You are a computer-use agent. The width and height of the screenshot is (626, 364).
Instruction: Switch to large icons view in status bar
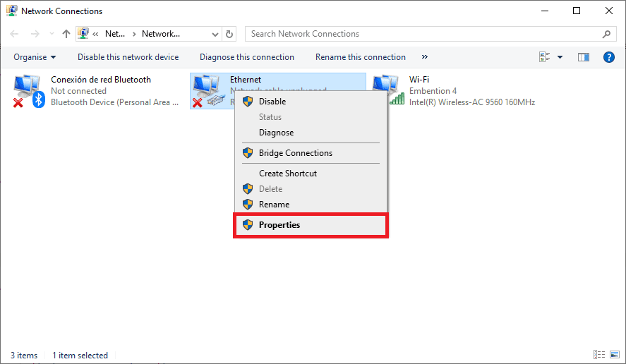pyautogui.click(x=613, y=355)
